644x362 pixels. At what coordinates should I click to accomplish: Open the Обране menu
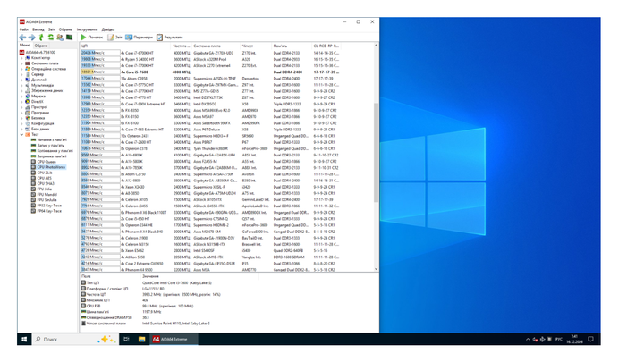click(65, 29)
